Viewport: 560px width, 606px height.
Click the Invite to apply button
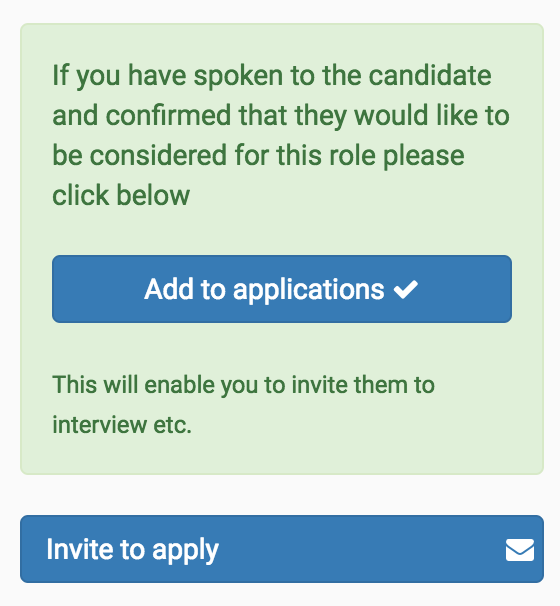(282, 548)
